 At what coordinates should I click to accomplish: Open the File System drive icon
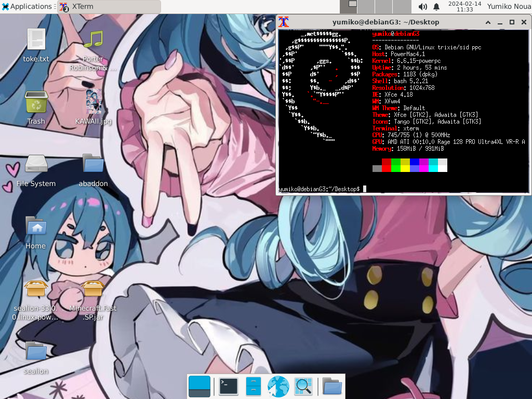tap(36, 164)
